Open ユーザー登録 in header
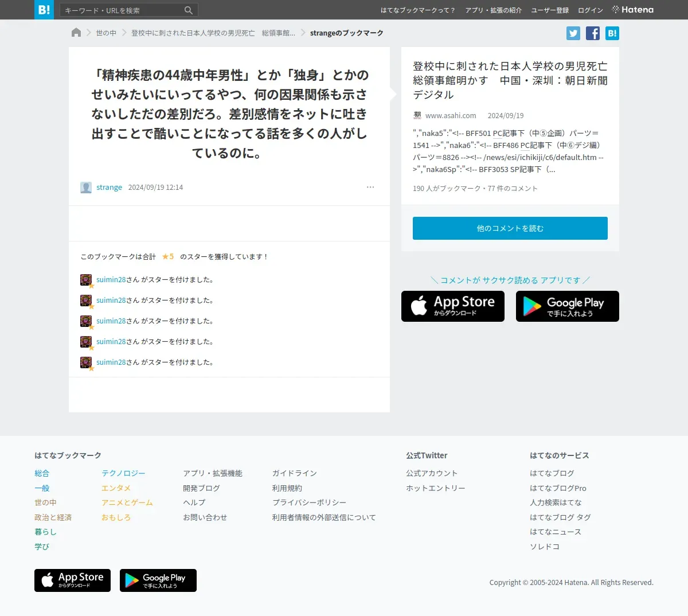 550,10
